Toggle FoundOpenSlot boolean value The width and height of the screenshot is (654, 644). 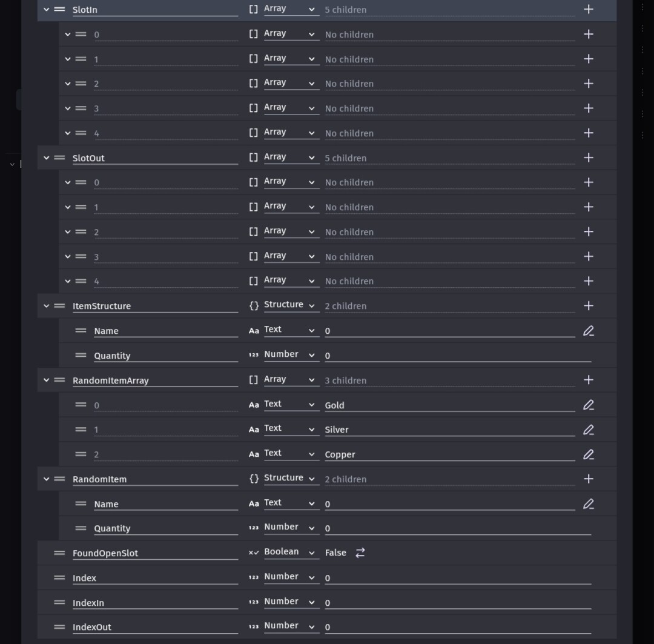(x=360, y=553)
